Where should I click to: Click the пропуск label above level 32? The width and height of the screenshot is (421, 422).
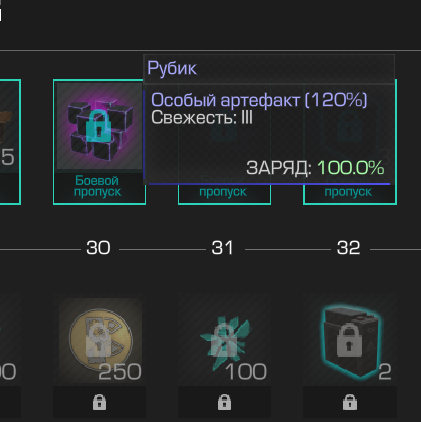pos(348,192)
